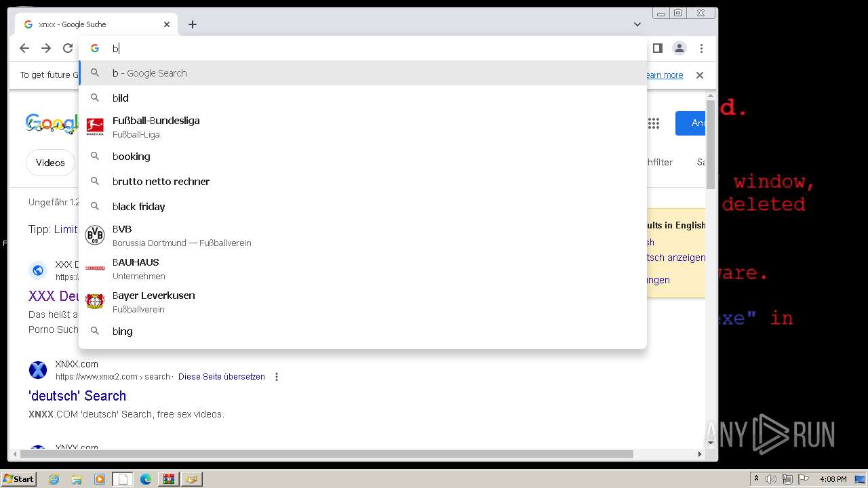Open Microsoft Edge from the taskbar
This screenshot has height=488, width=868.
pos(146,479)
